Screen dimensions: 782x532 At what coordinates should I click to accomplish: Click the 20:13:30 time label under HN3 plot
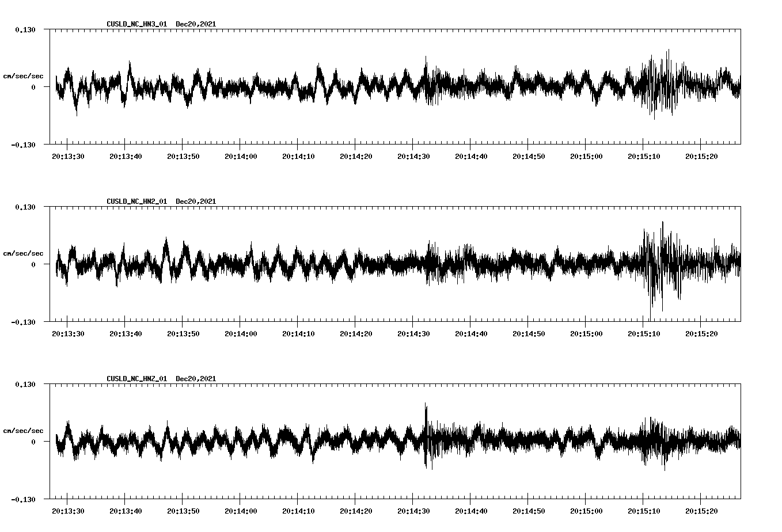click(x=68, y=156)
